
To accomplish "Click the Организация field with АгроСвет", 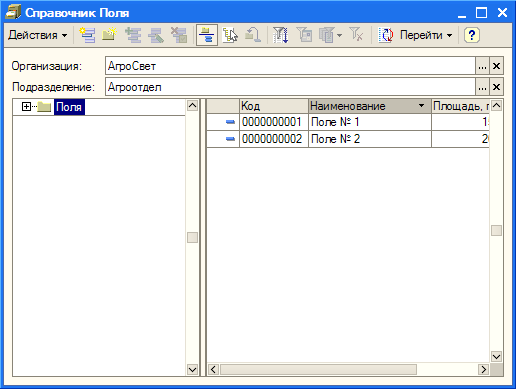I will click(x=290, y=66).
